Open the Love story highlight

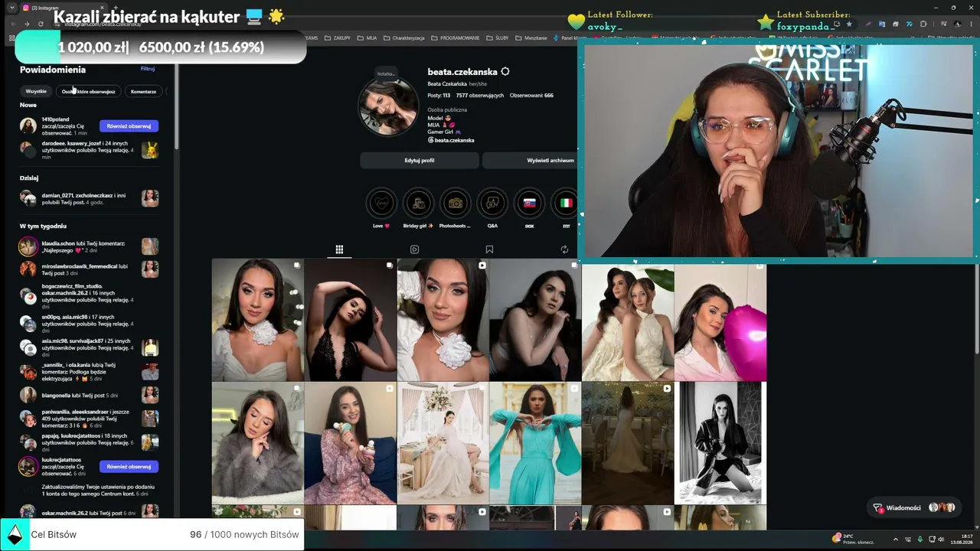coord(381,204)
